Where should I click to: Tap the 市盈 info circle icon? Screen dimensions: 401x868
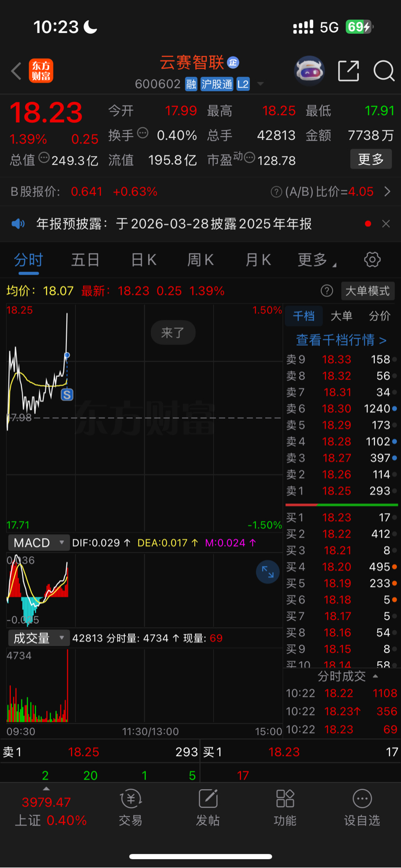250,157
